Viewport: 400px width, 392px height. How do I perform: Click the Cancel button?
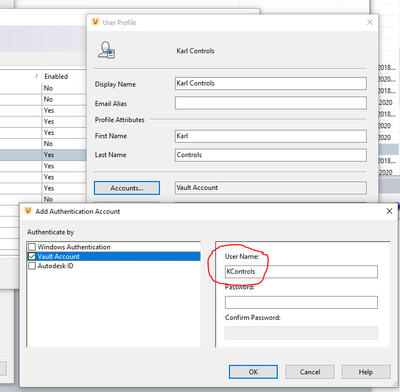click(x=310, y=372)
